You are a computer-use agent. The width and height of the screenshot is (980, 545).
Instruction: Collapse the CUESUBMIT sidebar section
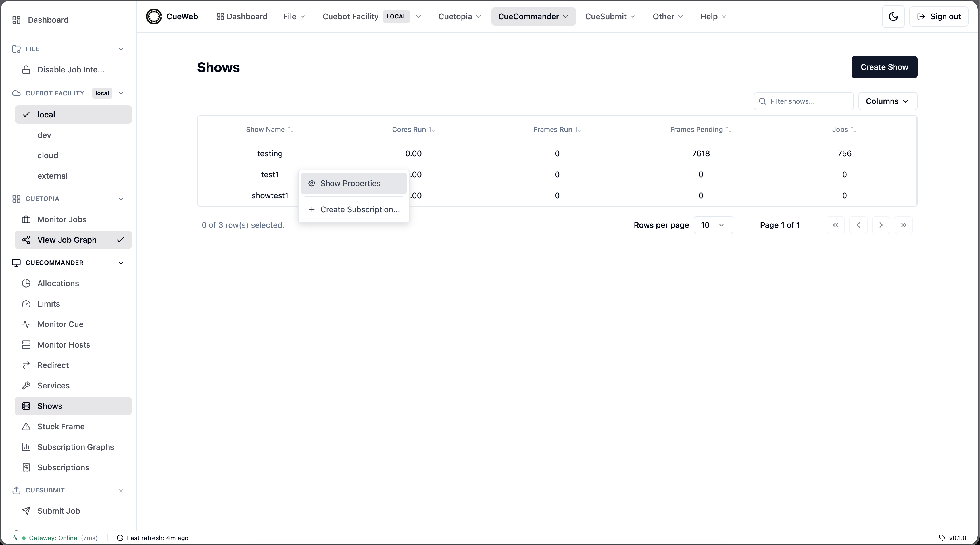tap(121, 490)
